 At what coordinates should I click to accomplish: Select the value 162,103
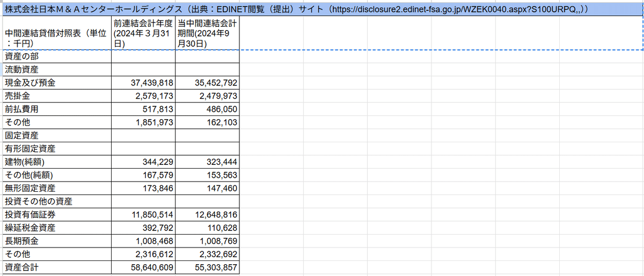coord(207,122)
